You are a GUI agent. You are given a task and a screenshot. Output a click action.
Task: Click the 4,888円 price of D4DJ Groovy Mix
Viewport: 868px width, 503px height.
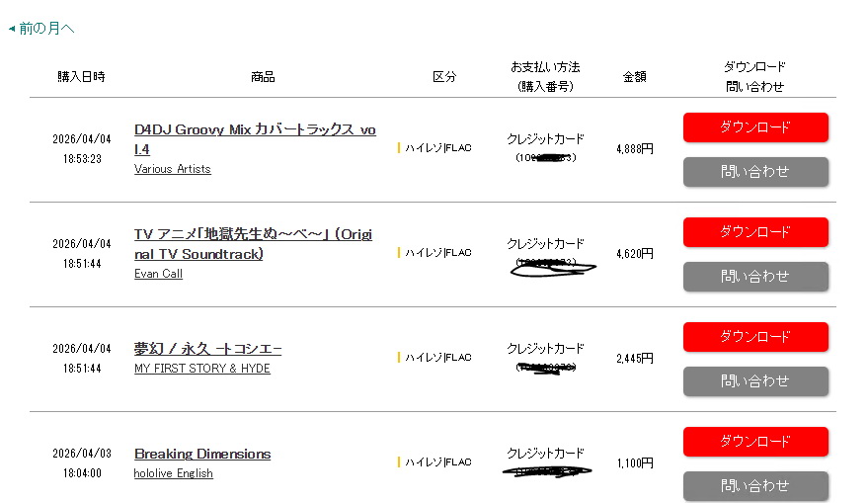634,148
